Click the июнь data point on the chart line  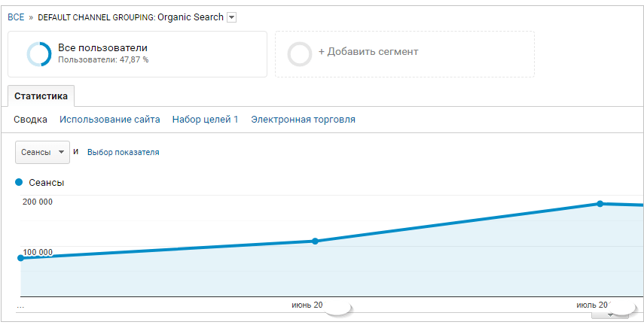tap(315, 241)
